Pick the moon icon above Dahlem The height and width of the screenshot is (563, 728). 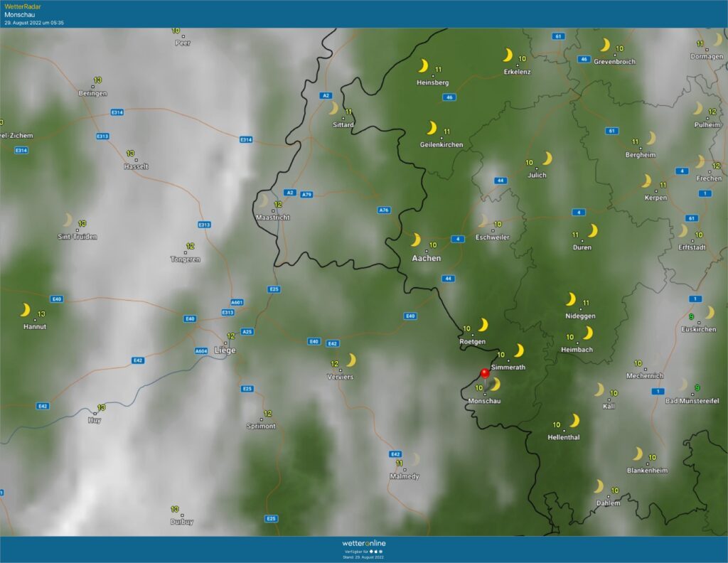pyautogui.click(x=599, y=486)
